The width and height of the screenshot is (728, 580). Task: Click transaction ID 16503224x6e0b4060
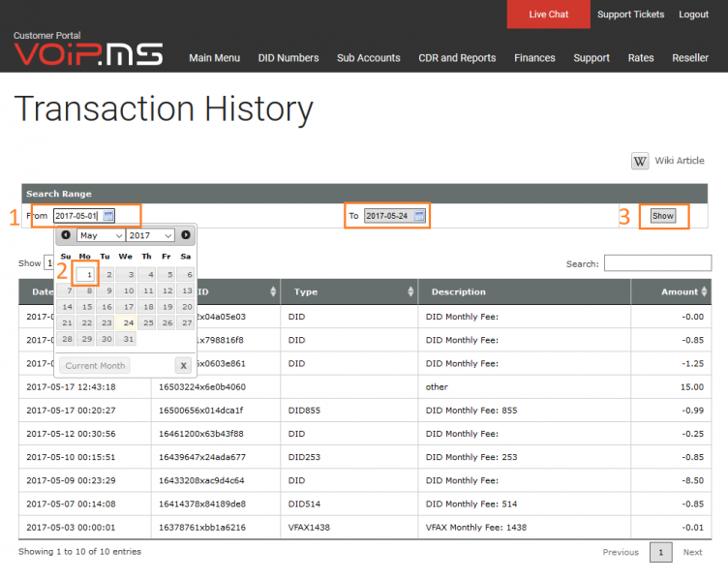click(x=202, y=386)
